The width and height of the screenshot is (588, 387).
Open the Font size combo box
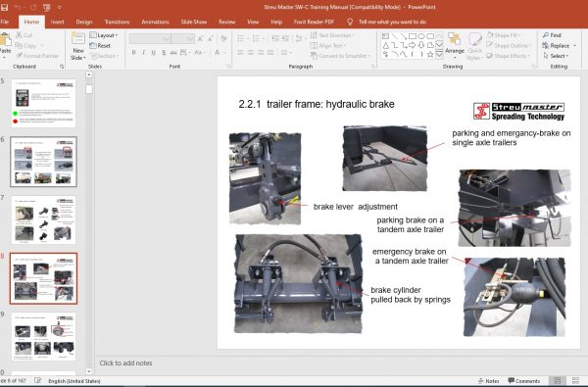pyautogui.click(x=183, y=38)
